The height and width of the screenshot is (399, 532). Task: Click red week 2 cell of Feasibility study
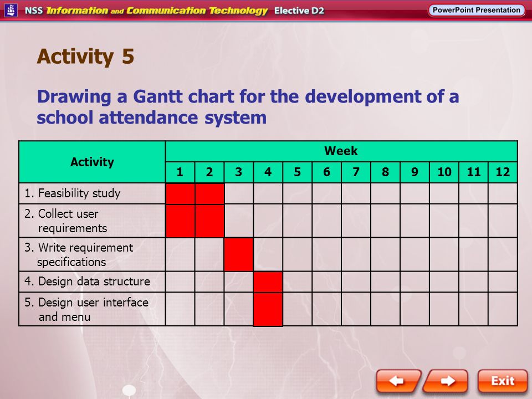209,193
